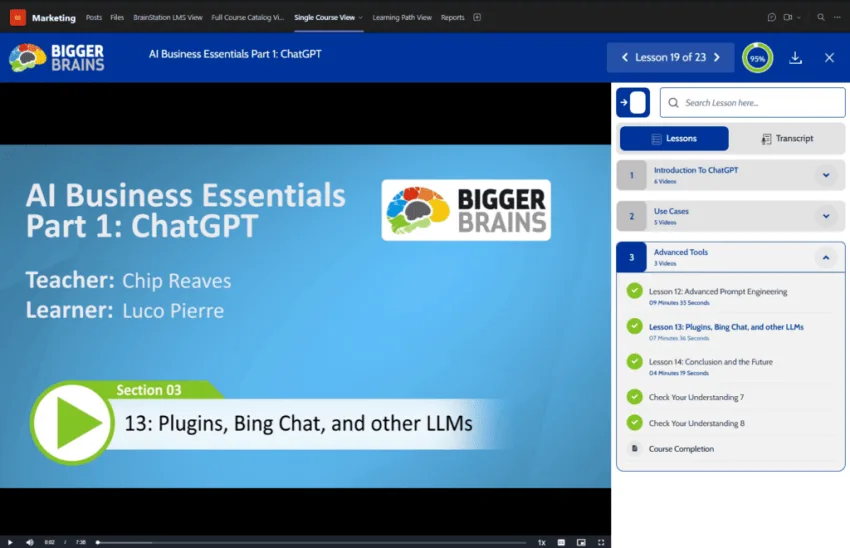Image resolution: width=850 pixels, height=548 pixels.
Task: Go to previous lesson arrow
Action: (624, 57)
